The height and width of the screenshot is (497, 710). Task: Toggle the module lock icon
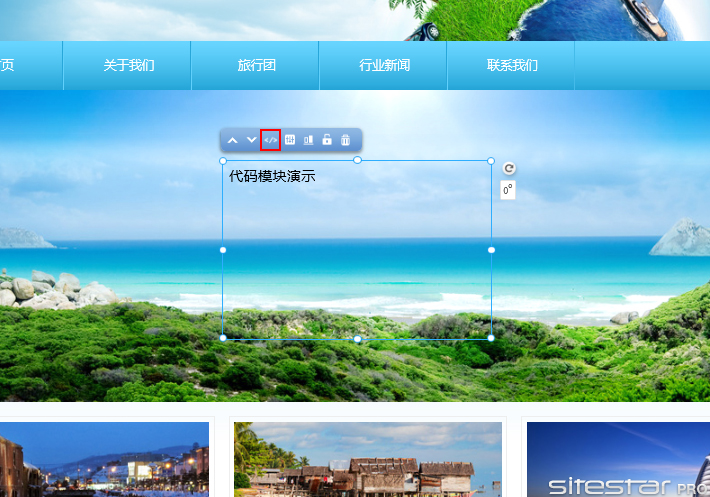pyautogui.click(x=327, y=139)
